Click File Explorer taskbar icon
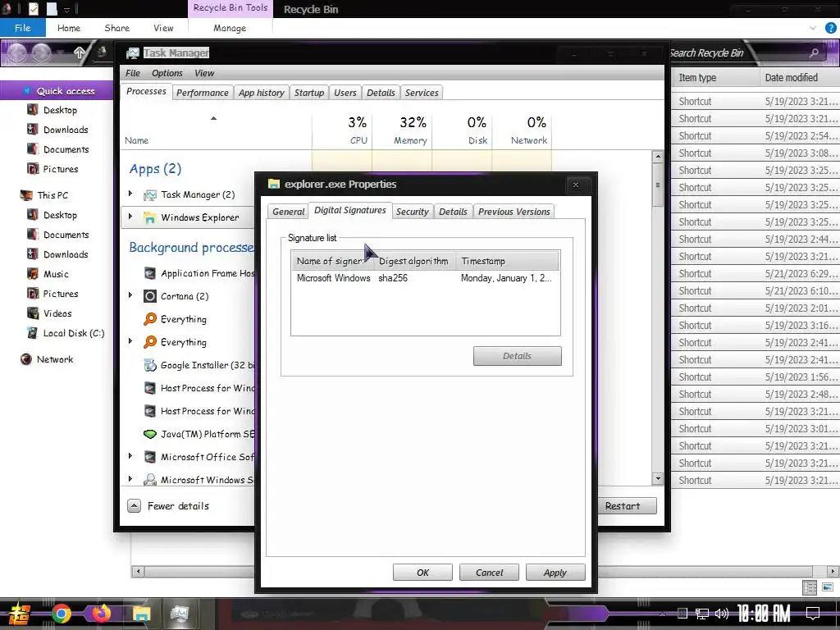The image size is (840, 630). pos(141,614)
